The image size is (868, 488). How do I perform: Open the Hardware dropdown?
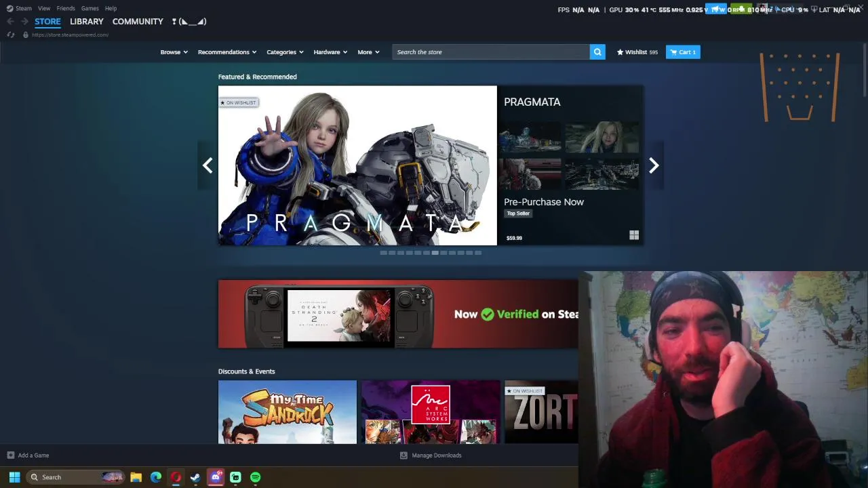(330, 52)
